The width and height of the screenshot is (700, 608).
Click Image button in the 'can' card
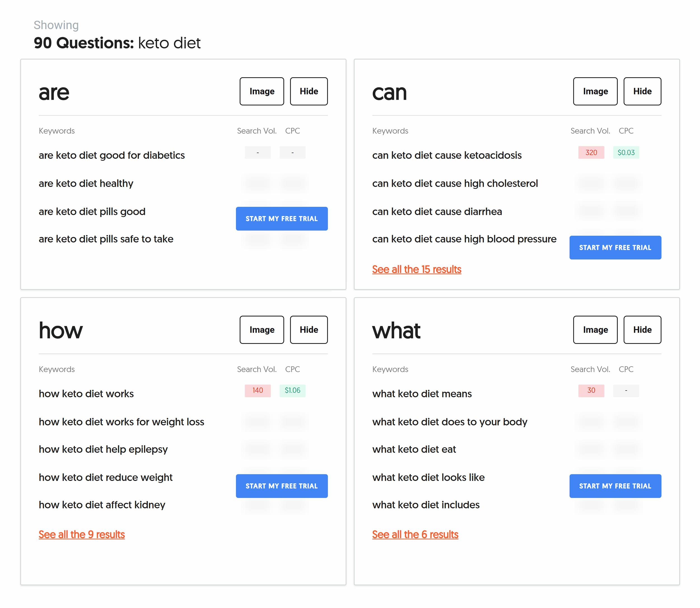coord(595,91)
